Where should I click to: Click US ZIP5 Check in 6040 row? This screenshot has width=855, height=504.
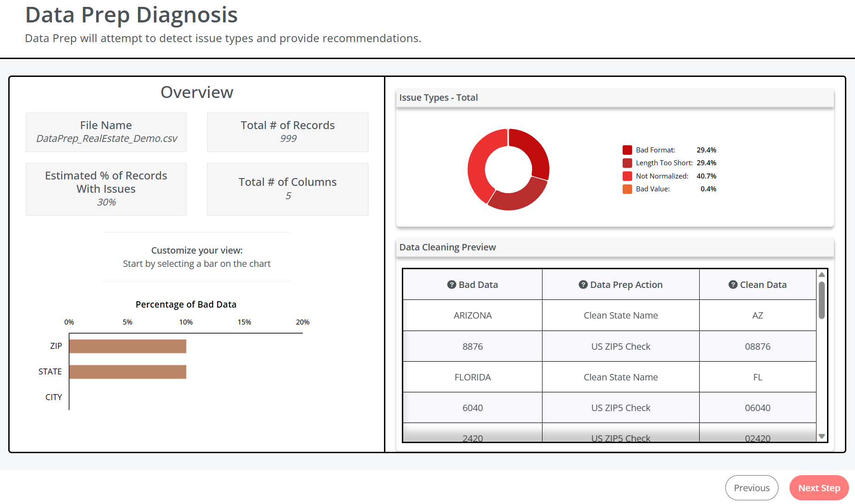[621, 408]
